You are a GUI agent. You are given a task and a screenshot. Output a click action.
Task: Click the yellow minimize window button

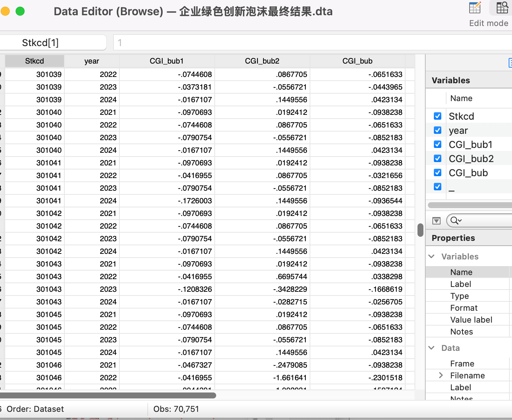5,11
